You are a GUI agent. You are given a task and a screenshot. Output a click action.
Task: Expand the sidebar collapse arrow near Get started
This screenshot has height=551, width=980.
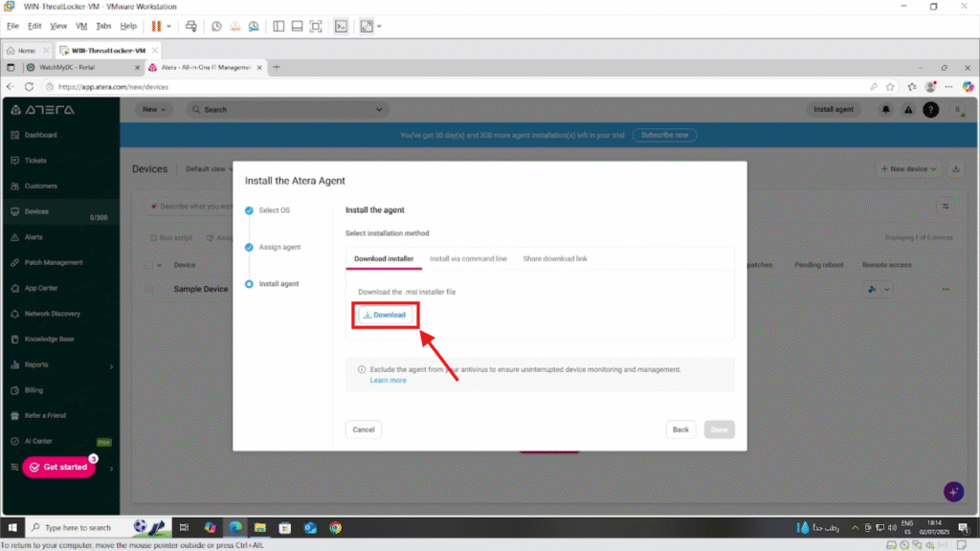click(112, 469)
